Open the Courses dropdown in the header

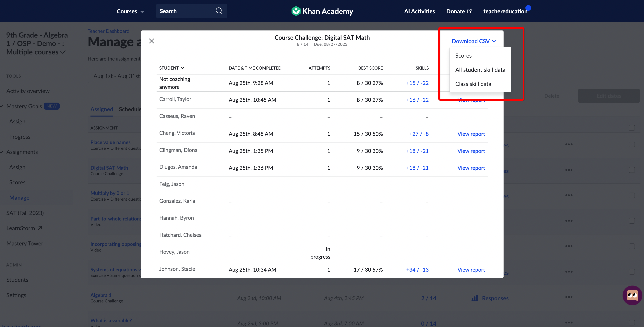(x=130, y=11)
